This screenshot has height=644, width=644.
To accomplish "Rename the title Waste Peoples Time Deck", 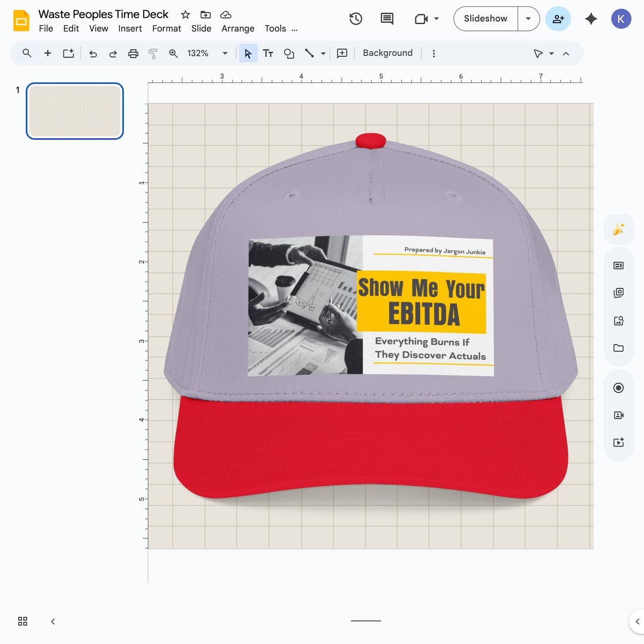I will pyautogui.click(x=103, y=14).
